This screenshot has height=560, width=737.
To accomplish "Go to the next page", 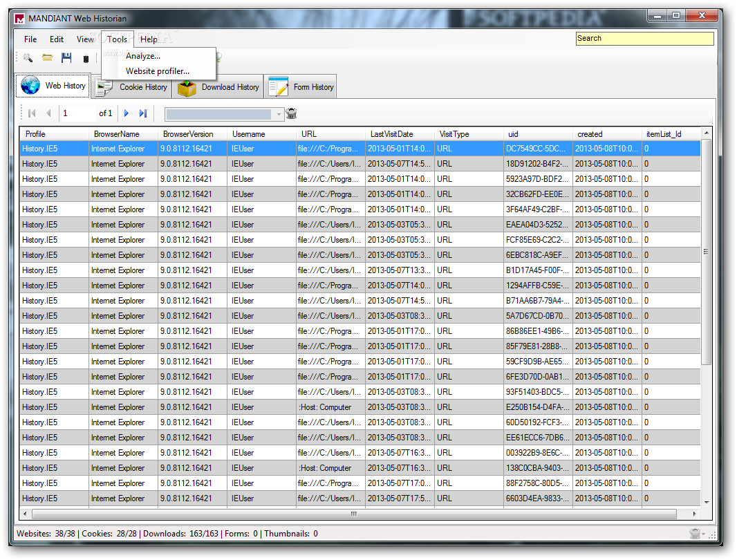I will (127, 113).
